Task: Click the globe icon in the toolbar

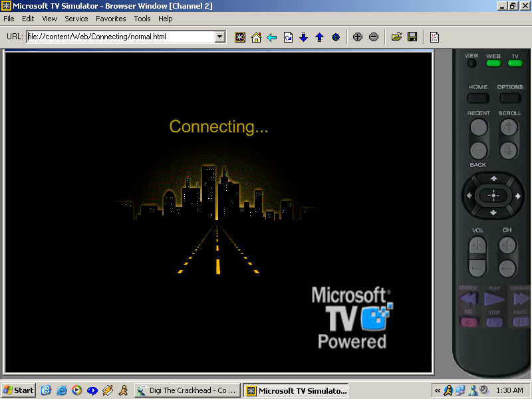Action: click(x=336, y=37)
